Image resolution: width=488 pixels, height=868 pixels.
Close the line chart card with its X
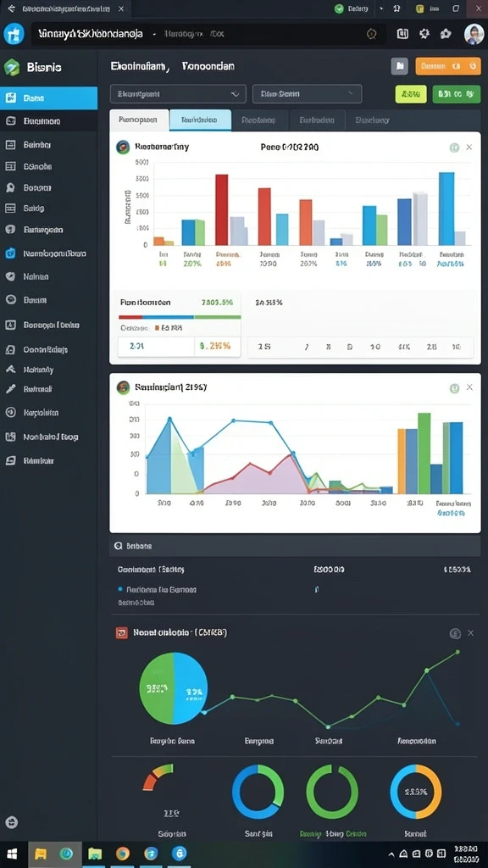[x=469, y=387]
